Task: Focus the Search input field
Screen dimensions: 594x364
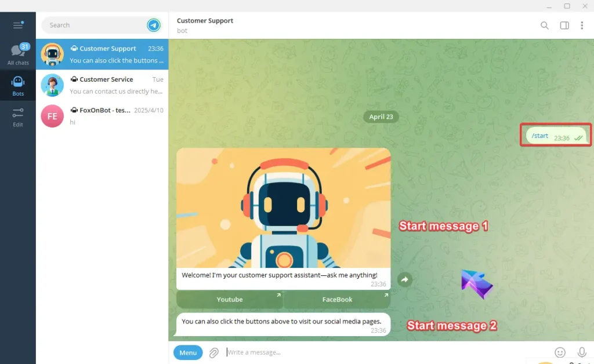Action: click(93, 25)
